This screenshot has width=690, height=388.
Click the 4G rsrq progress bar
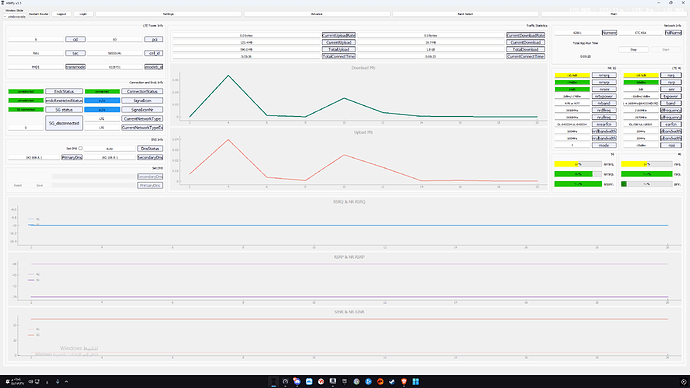646,164
